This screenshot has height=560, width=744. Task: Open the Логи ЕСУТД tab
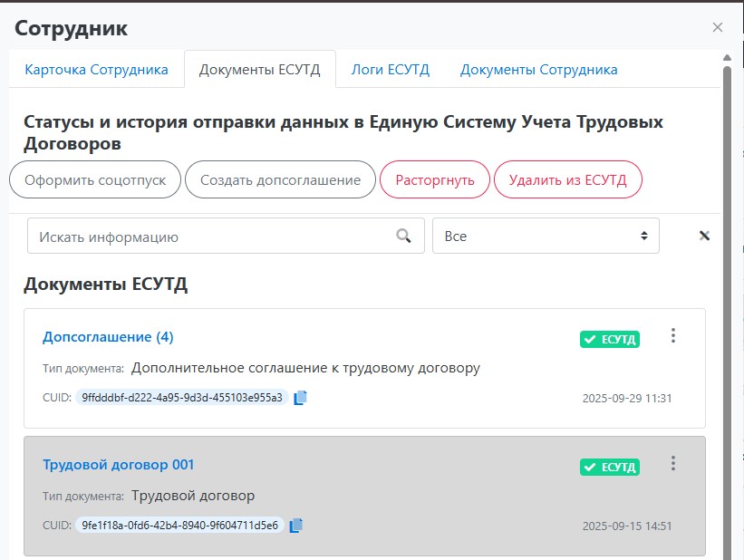[x=390, y=70]
